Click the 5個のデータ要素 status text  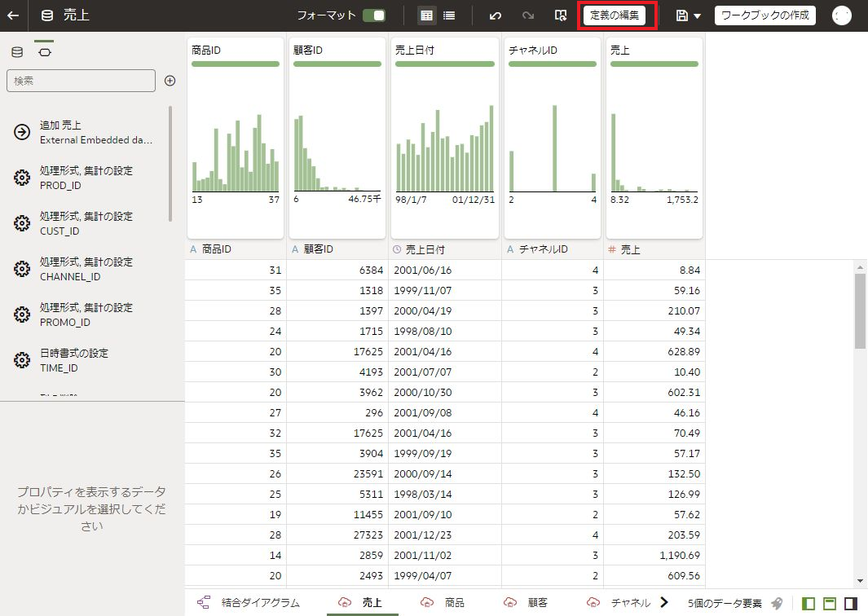(x=725, y=603)
